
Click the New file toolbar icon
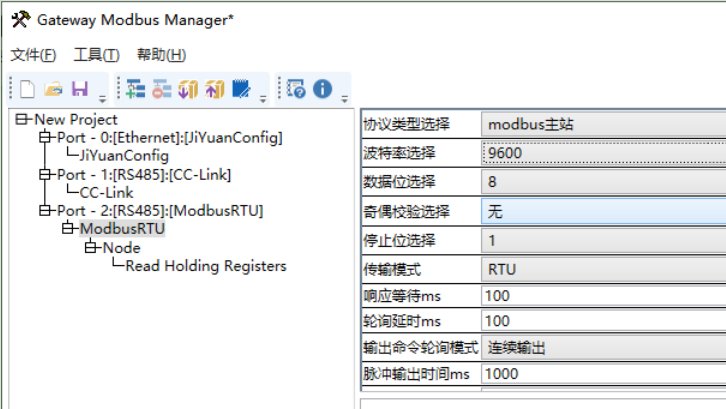click(27, 89)
